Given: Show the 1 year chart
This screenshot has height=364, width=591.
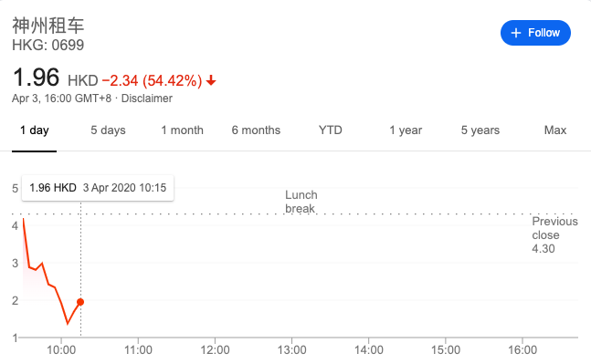Looking at the screenshot, I should (x=406, y=130).
